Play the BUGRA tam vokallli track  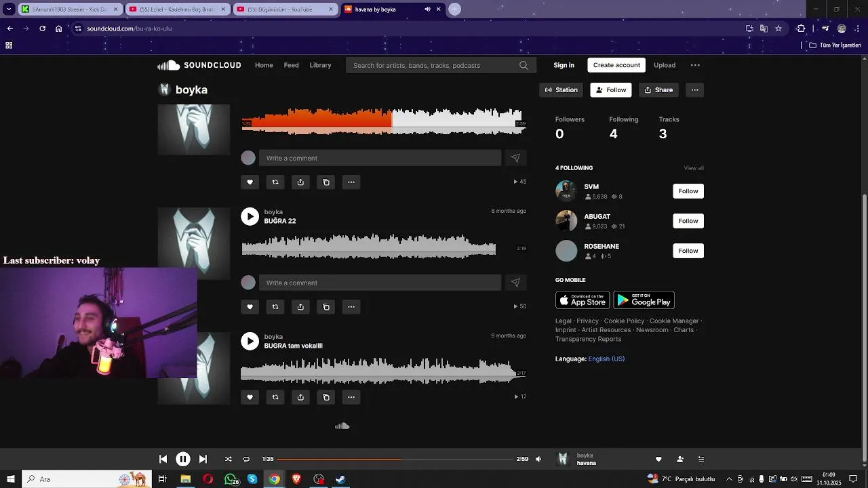pyautogui.click(x=250, y=341)
